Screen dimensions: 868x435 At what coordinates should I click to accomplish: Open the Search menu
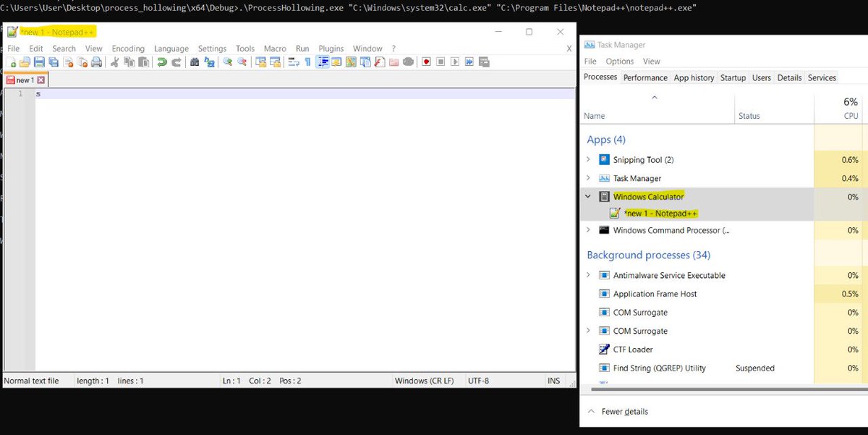64,48
